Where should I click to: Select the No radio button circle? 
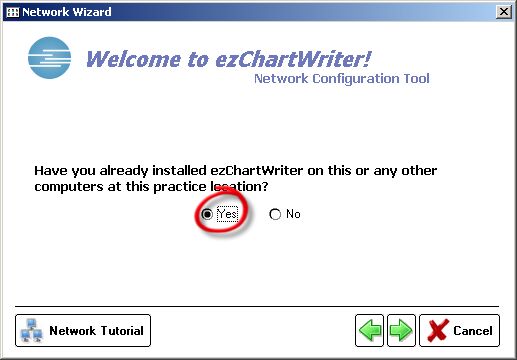[275, 214]
